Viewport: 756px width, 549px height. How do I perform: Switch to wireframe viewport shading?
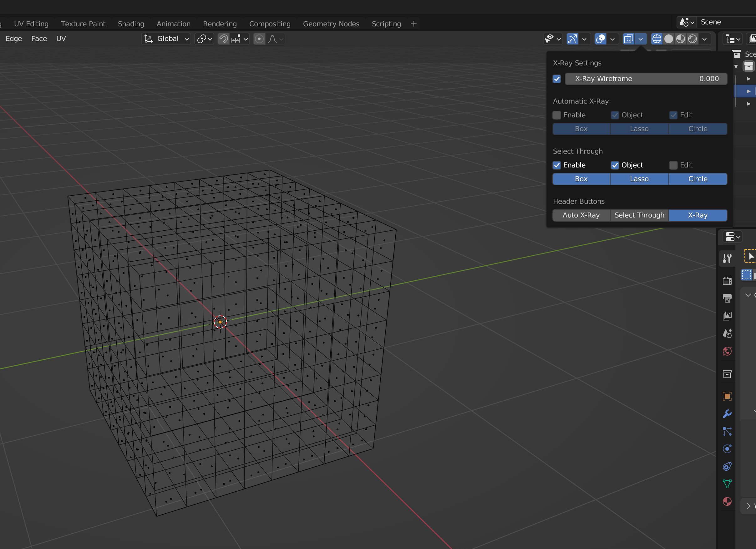pyautogui.click(x=656, y=39)
